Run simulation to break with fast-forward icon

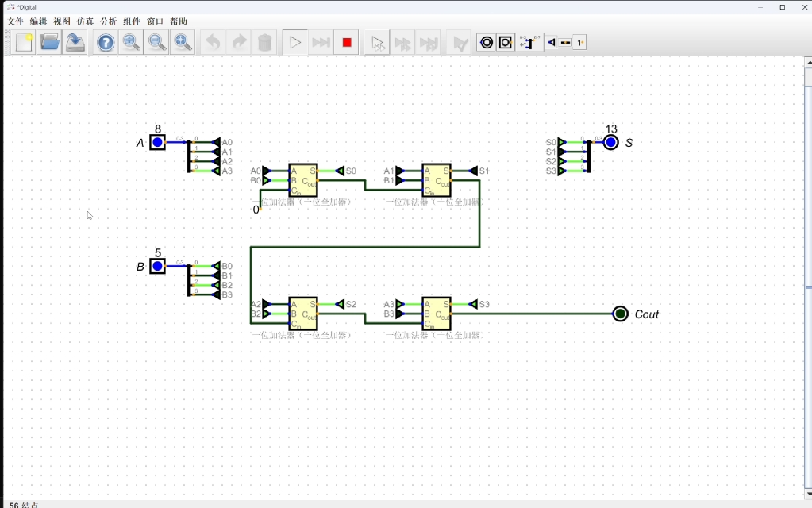321,42
